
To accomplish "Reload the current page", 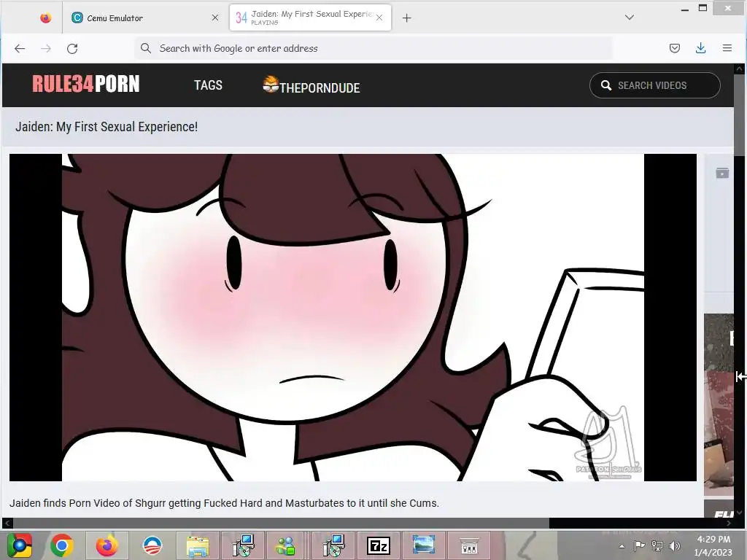I will (x=72, y=49).
